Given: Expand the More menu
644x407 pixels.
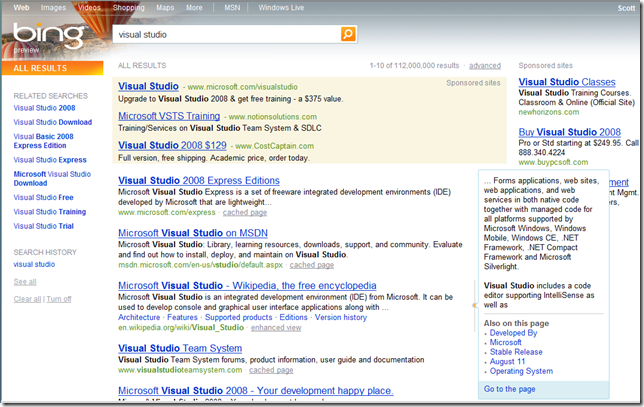Looking at the screenshot, I should [194, 7].
